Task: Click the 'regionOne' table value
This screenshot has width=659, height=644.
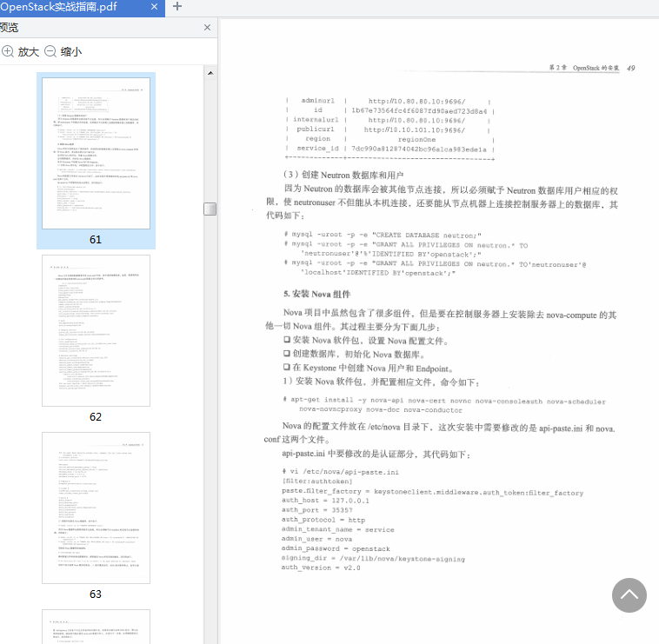Action: coord(416,139)
